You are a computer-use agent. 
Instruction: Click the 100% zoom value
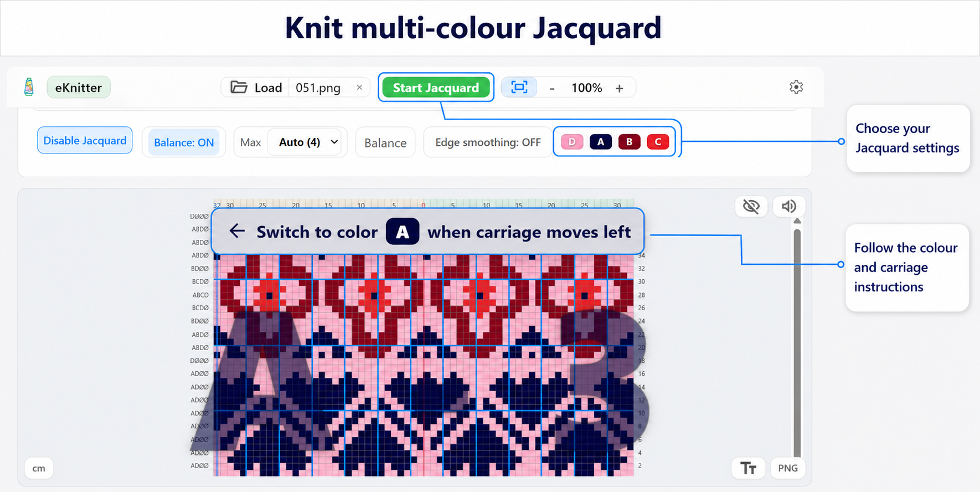click(x=587, y=88)
